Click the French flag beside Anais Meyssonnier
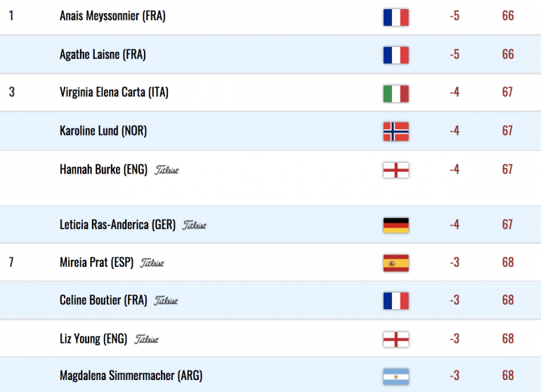This screenshot has width=541, height=392. [396, 18]
